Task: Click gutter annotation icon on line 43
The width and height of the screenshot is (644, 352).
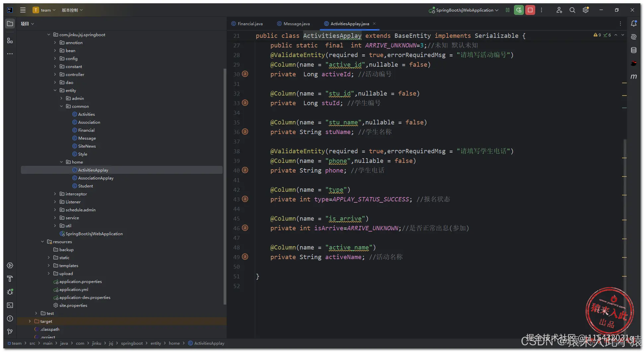Action: 245,199
